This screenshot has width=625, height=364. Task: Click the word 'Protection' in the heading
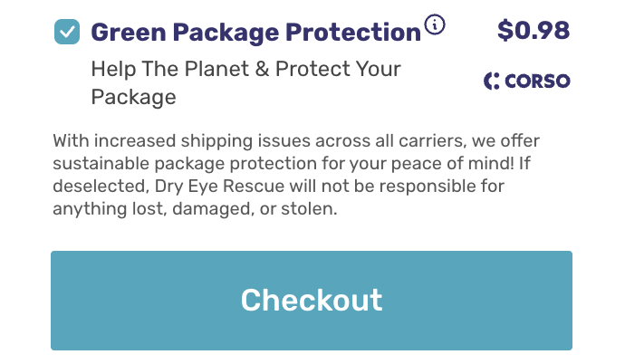(353, 32)
